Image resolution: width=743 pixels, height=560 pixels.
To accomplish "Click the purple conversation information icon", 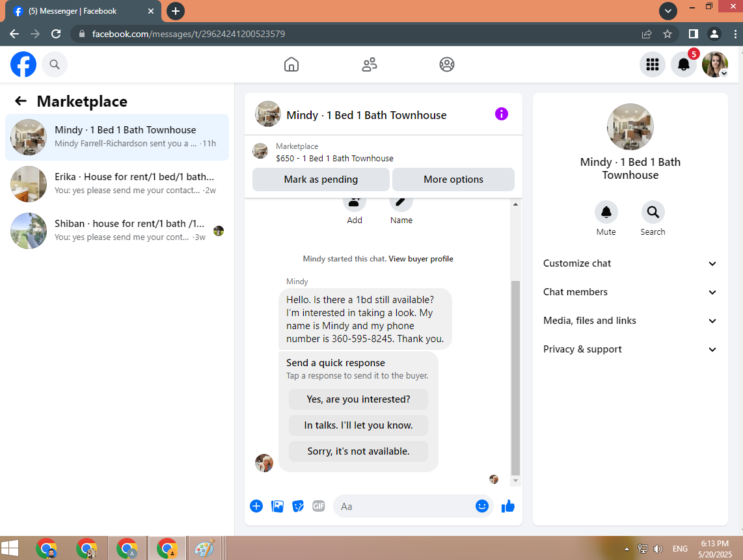I will 502,114.
